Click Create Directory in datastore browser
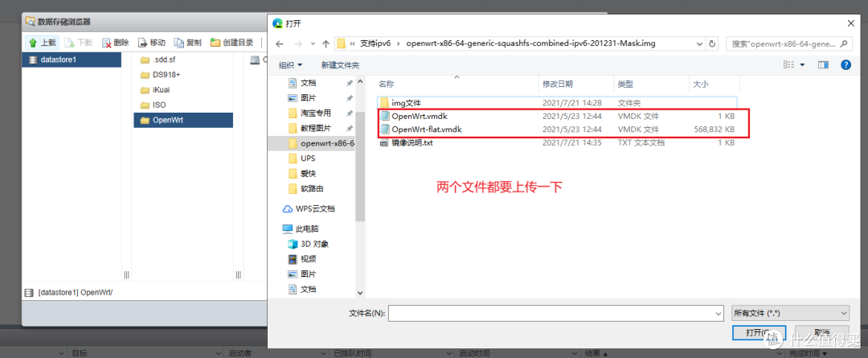Viewport: 868px width, 358px height. (231, 43)
